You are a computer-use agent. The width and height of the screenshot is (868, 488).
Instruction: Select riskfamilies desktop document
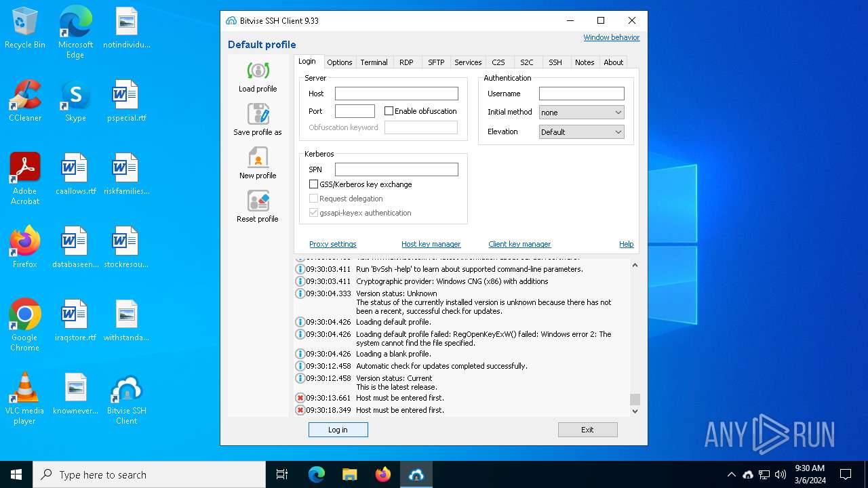(x=127, y=174)
